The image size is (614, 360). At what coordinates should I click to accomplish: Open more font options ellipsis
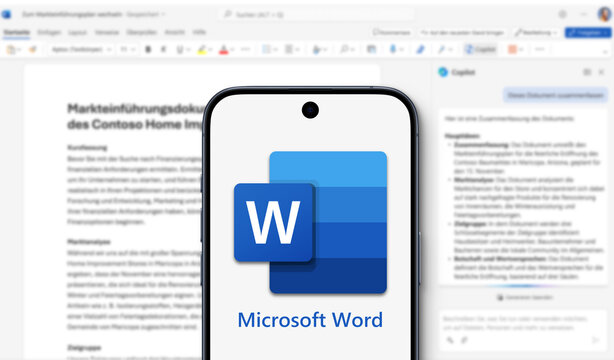pyautogui.click(x=246, y=49)
